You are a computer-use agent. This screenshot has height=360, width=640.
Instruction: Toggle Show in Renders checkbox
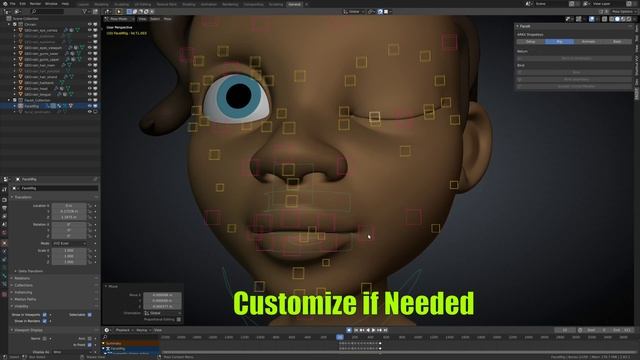click(x=44, y=321)
